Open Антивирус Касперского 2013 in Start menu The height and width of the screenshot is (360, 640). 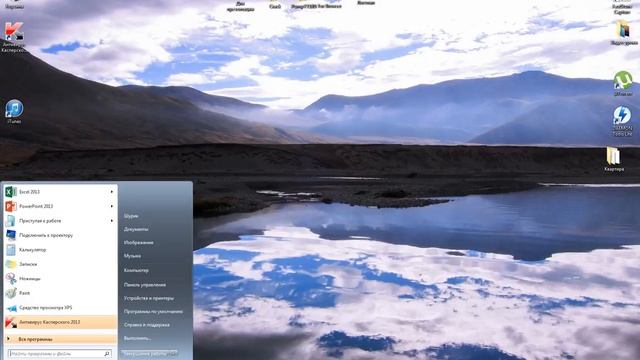click(x=60, y=322)
